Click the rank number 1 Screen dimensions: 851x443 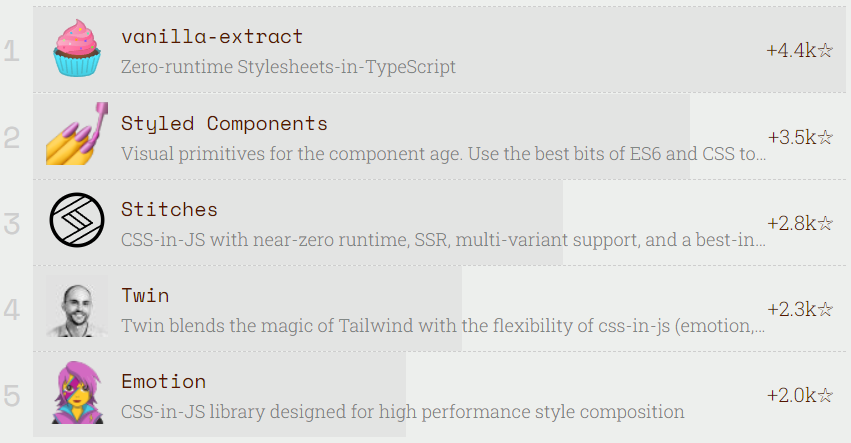[12, 52]
